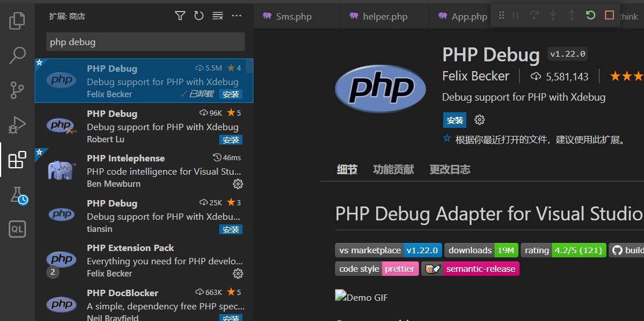
Task: Click the rating 4.2/5 (121) badge
Action: 564,250
